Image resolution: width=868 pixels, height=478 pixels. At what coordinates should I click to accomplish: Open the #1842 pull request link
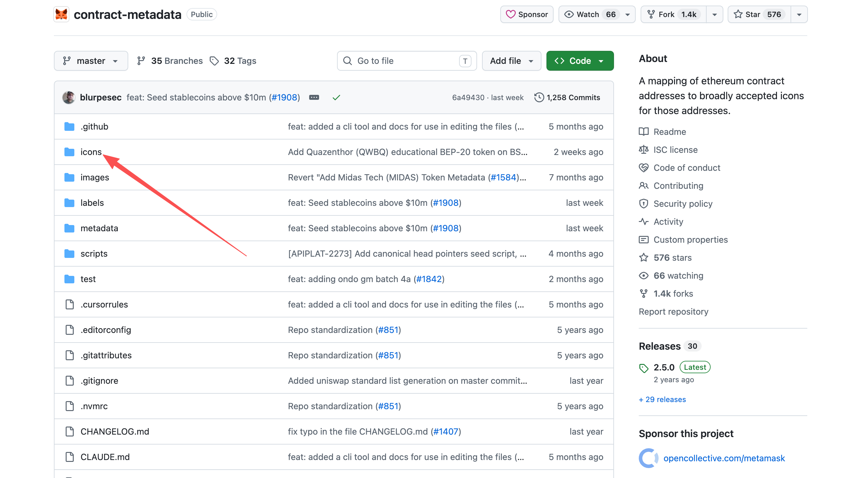(x=429, y=279)
